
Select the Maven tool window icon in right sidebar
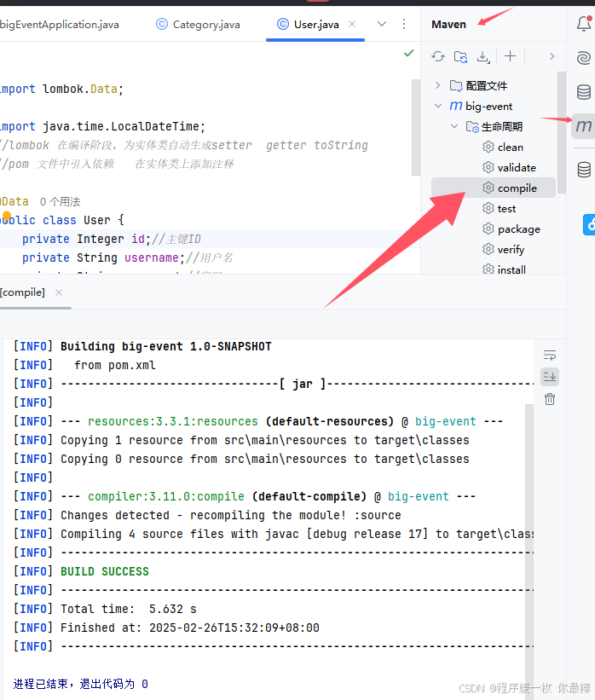(585, 125)
